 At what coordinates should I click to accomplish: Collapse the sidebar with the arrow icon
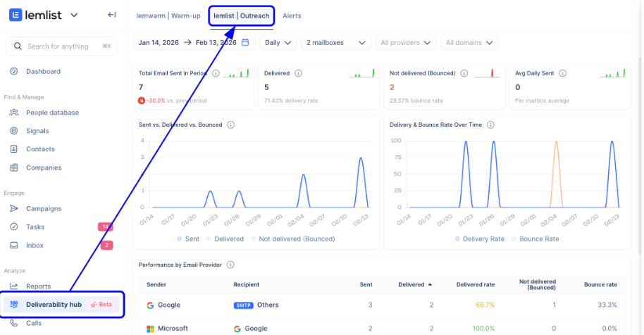coord(112,15)
